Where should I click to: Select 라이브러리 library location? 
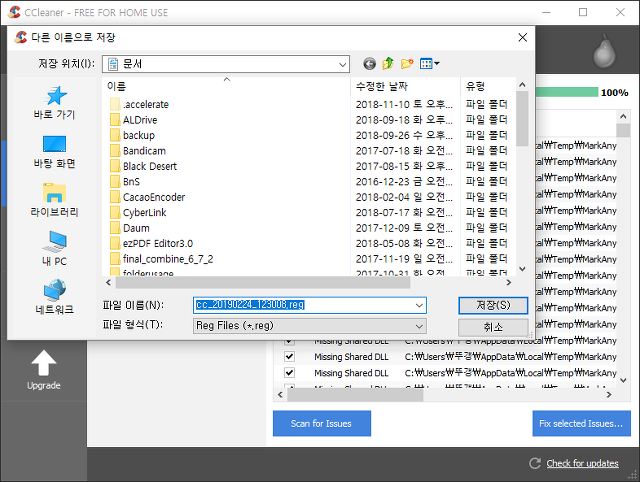pyautogui.click(x=55, y=200)
